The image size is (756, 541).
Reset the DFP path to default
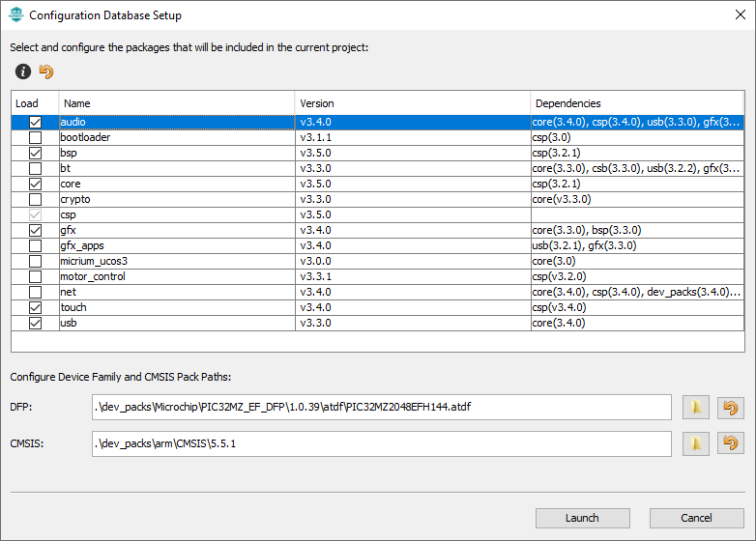pos(732,408)
